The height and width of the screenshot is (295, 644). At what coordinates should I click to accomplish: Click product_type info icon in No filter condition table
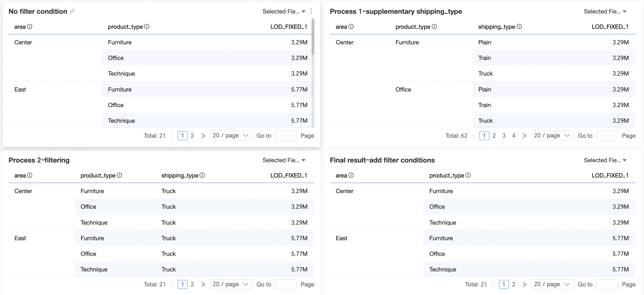coord(147,27)
